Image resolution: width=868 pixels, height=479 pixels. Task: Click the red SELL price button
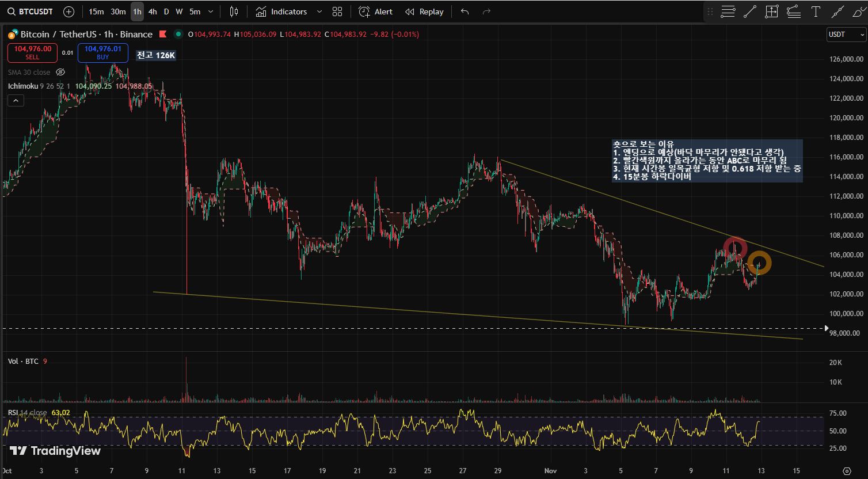click(33, 53)
